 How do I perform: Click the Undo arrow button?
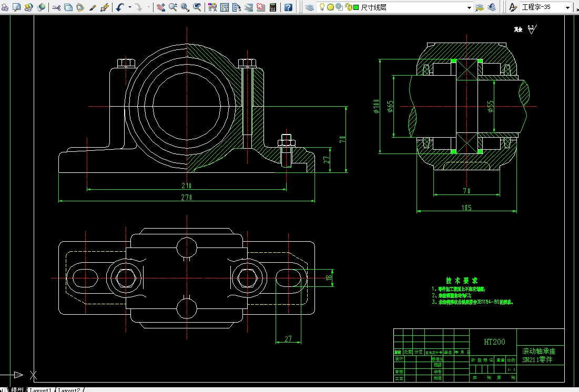pos(120,7)
